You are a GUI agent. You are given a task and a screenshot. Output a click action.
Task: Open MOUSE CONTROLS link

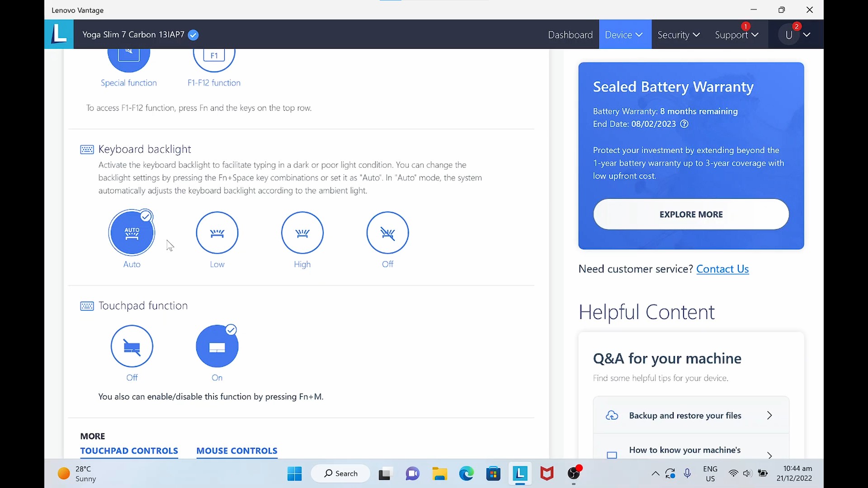237,451
